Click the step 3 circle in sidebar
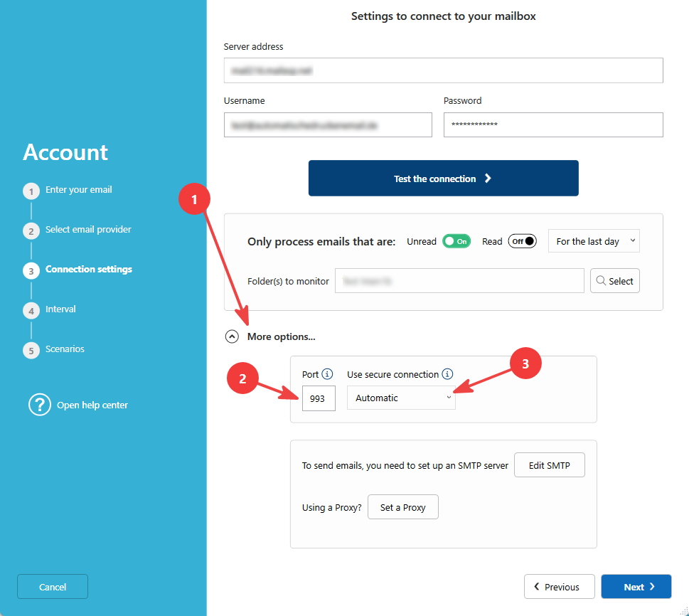The width and height of the screenshot is (689, 616). tap(31, 271)
